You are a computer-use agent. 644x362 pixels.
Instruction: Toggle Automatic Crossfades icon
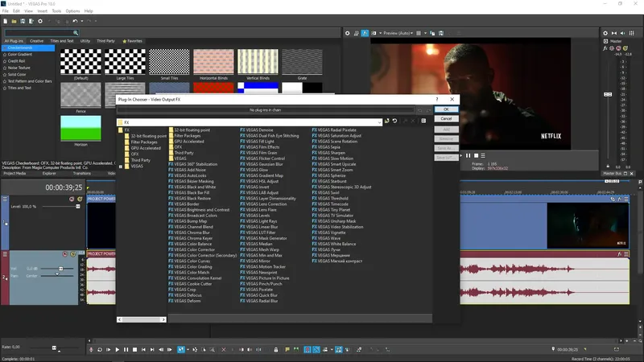[x=316, y=350]
